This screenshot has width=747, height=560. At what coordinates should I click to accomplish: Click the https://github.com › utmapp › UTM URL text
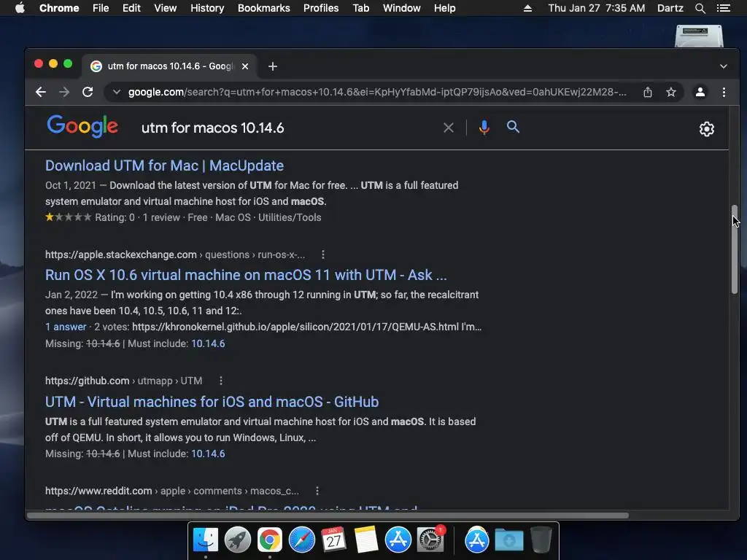124,381
